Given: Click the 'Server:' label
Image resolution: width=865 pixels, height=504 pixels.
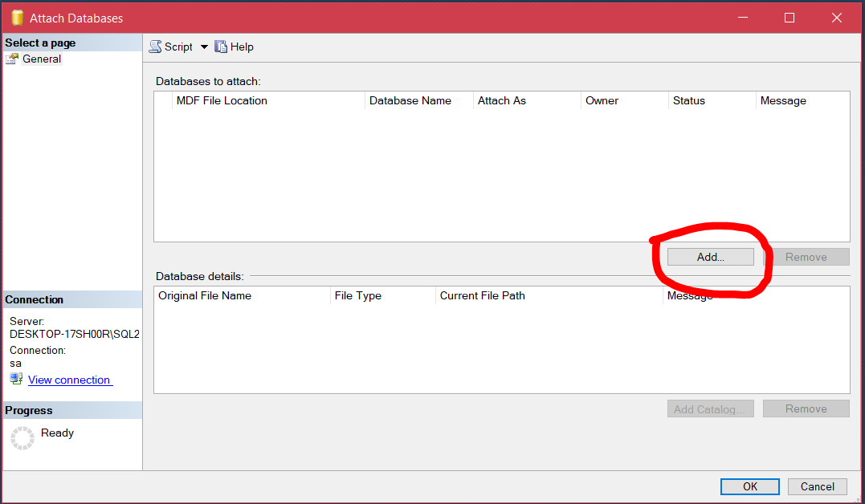Looking at the screenshot, I should (x=27, y=321).
